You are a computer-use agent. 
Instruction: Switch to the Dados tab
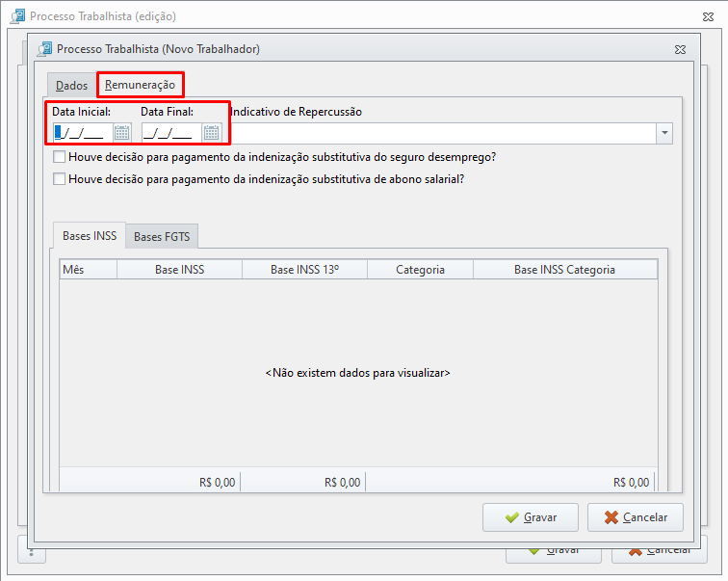[71, 86]
